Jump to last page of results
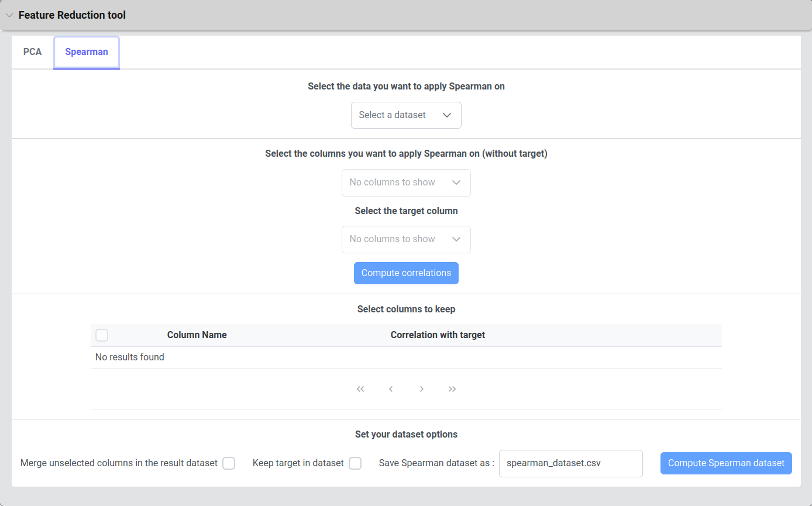This screenshot has height=506, width=812. (x=452, y=389)
